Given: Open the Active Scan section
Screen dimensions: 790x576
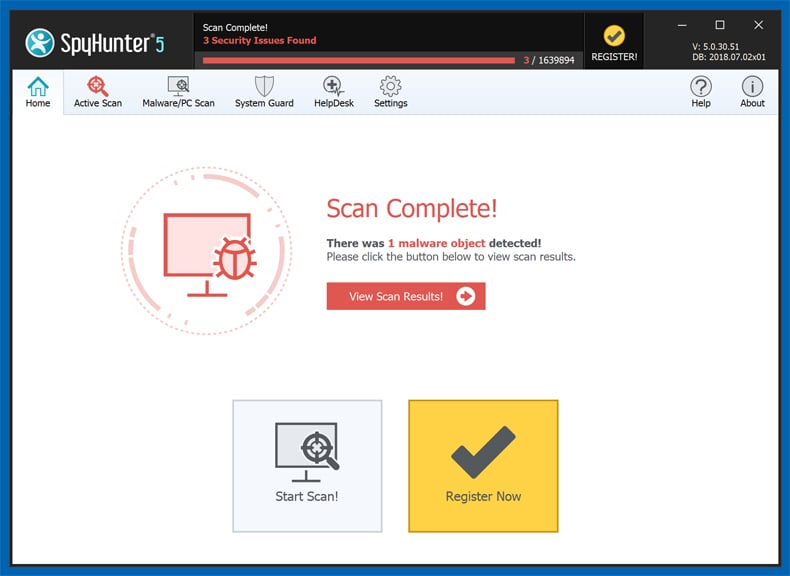Looking at the screenshot, I should click(98, 92).
